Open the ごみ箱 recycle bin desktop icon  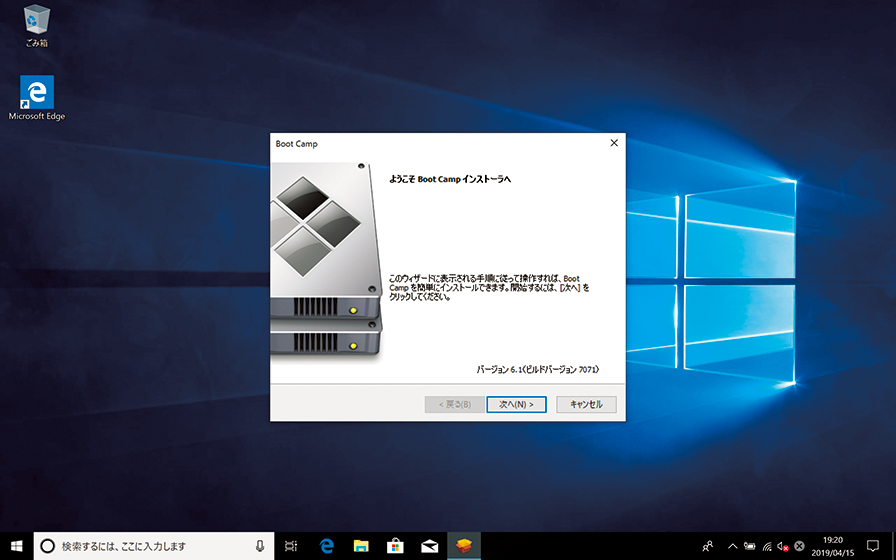37,24
